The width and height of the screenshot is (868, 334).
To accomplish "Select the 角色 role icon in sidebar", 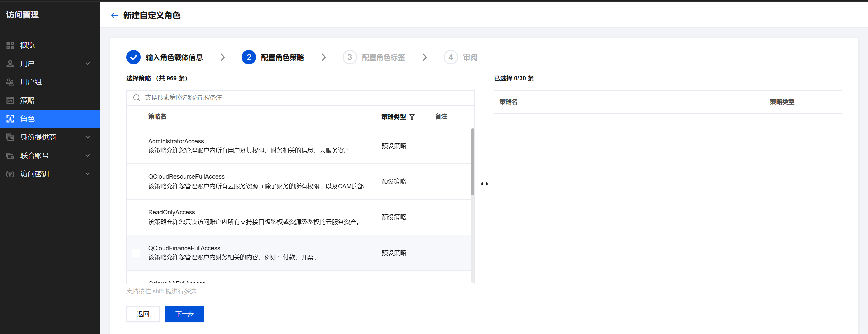I will (10, 119).
